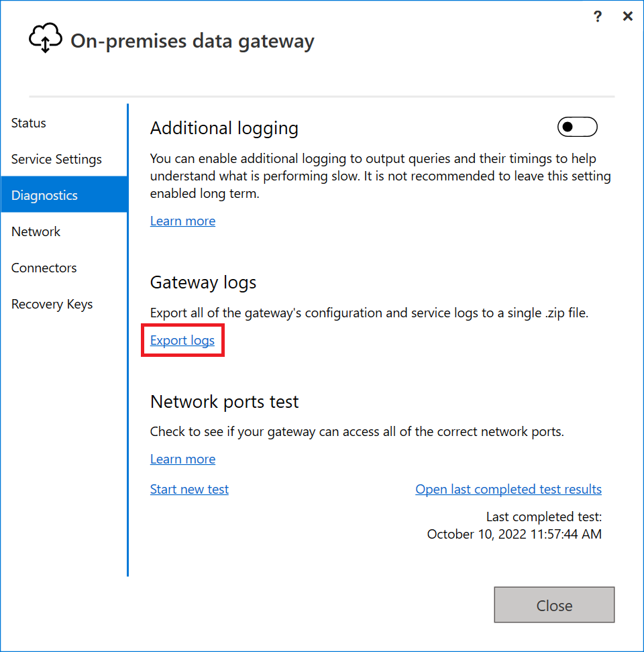Switch to the Diagnostics section
Image resolution: width=644 pixels, height=652 pixels.
[x=44, y=195]
